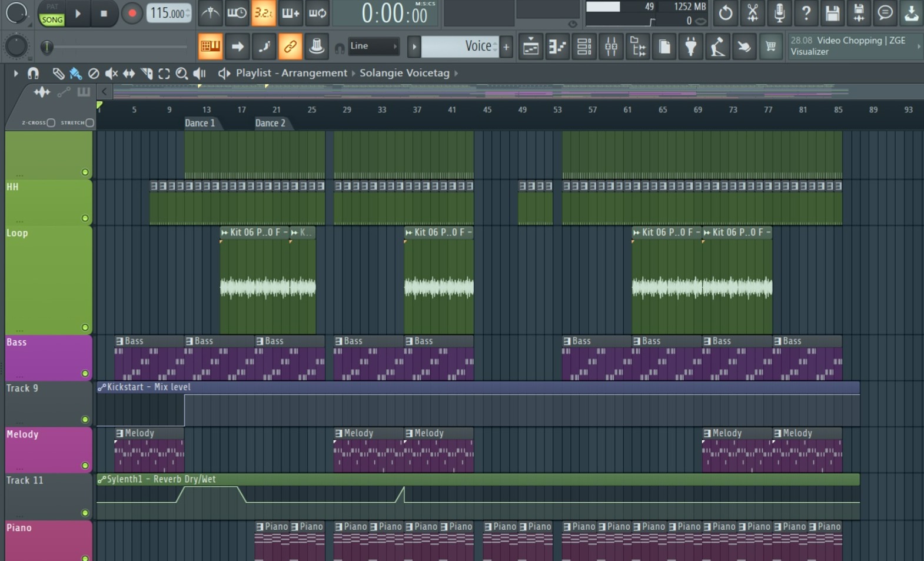
Task: Click the download content library icon
Action: [x=912, y=13]
